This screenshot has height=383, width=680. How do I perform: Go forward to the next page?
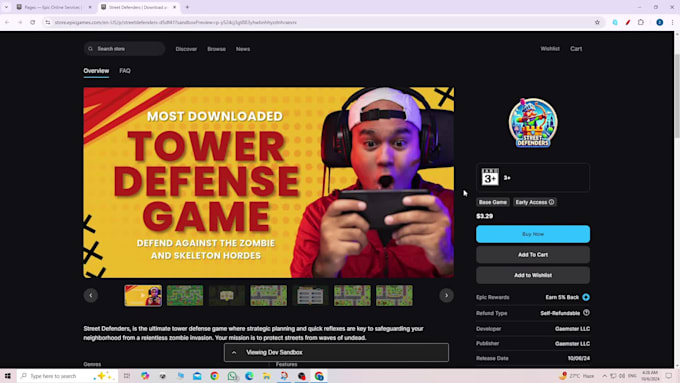pos(20,22)
